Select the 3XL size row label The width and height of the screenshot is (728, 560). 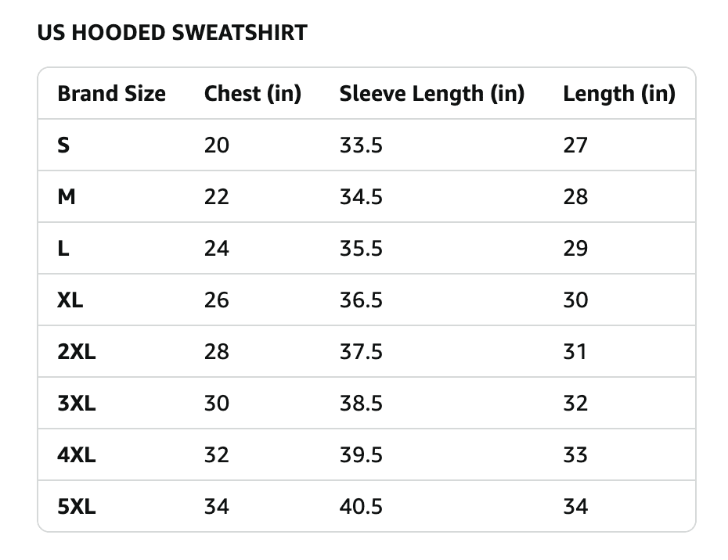[76, 404]
